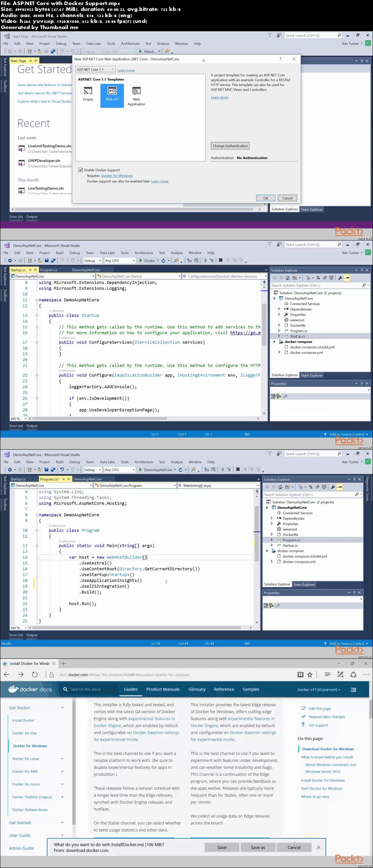Open the Architecture menu in the Start Page window
373x868 pixels.
pos(130,44)
